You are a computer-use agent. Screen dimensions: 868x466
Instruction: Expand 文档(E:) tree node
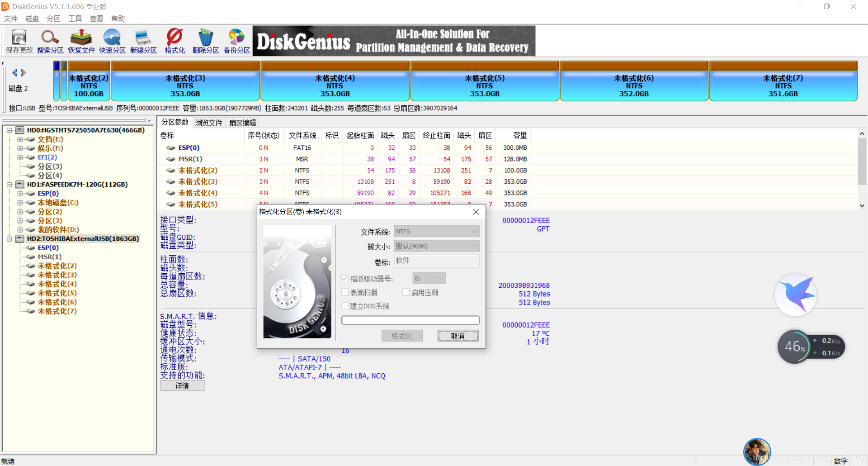click(20, 139)
